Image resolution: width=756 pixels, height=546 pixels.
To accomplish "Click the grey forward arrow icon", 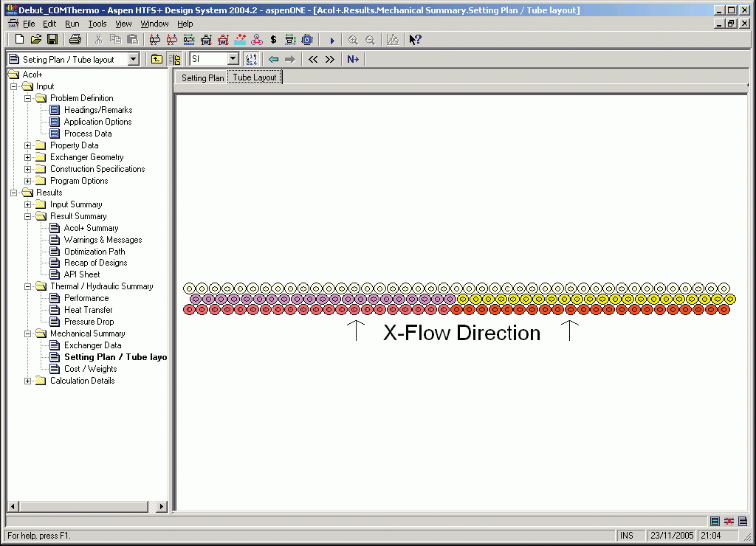I will pyautogui.click(x=289, y=59).
